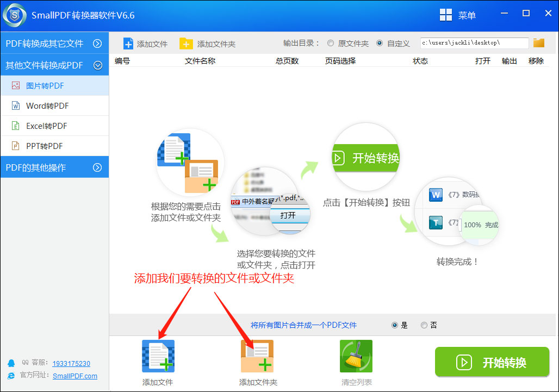Screen dimensions: 559x392
Task: Choose 否 to not merge images
Action: [424, 325]
